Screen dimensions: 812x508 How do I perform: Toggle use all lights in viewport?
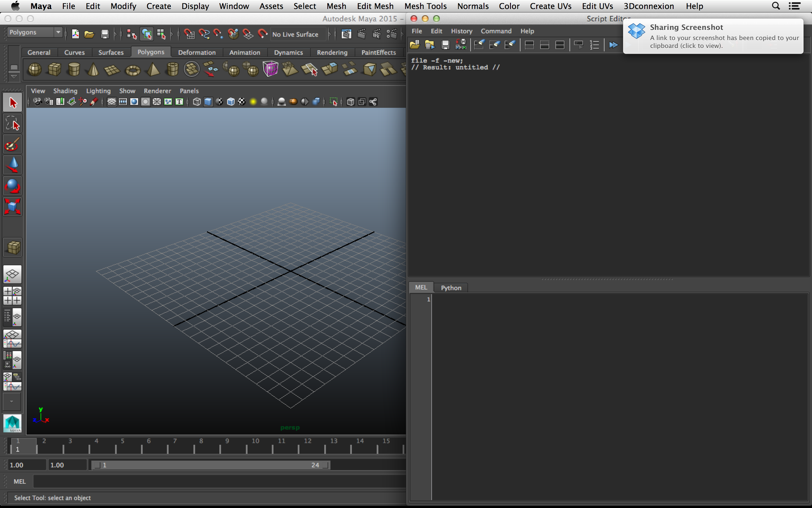253,102
